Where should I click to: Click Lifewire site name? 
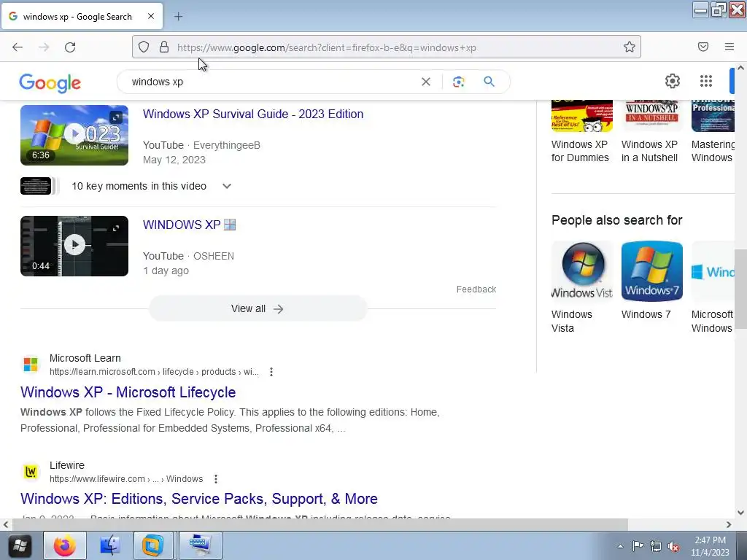click(x=67, y=465)
